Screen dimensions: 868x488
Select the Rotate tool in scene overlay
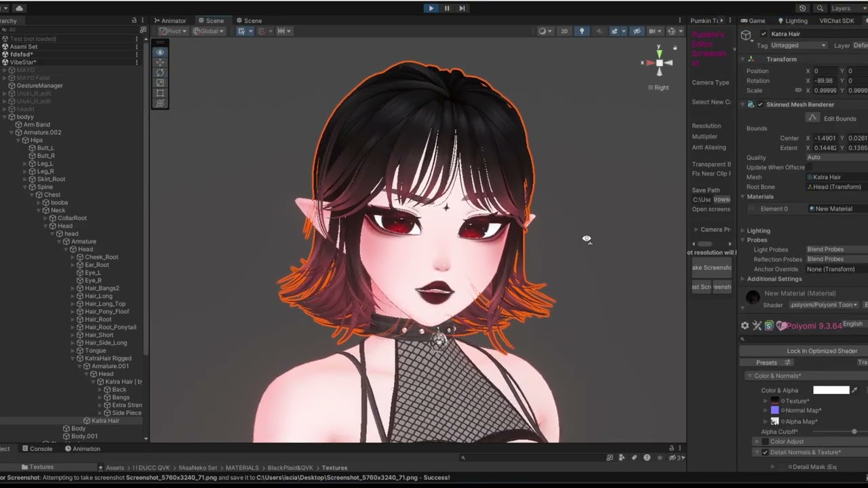160,73
